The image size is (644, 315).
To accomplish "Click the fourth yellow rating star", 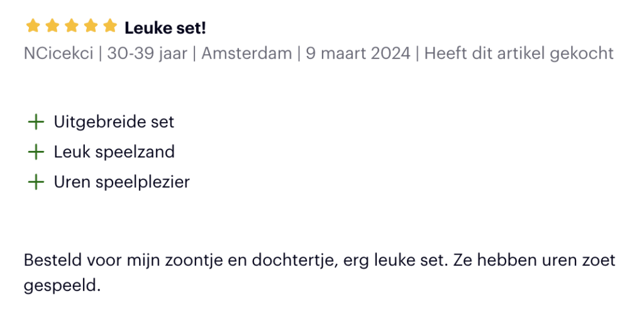I will click(x=91, y=26).
